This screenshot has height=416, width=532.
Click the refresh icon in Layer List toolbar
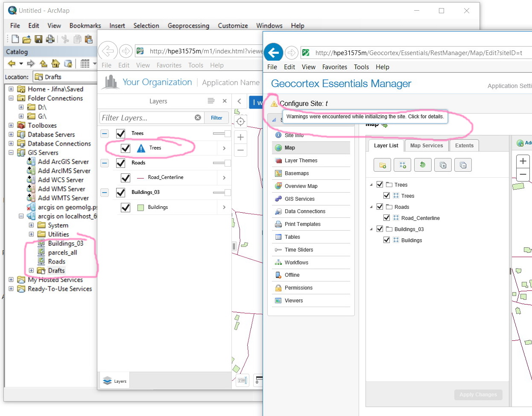coord(423,165)
